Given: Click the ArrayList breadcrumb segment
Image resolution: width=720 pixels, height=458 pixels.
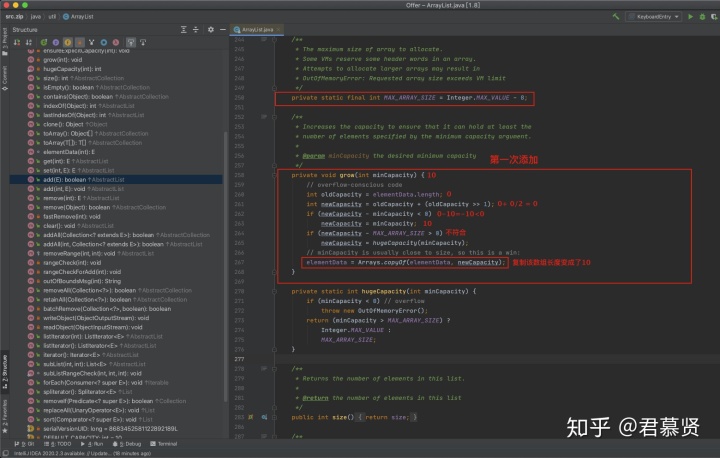Looking at the screenshot, I should [78, 17].
